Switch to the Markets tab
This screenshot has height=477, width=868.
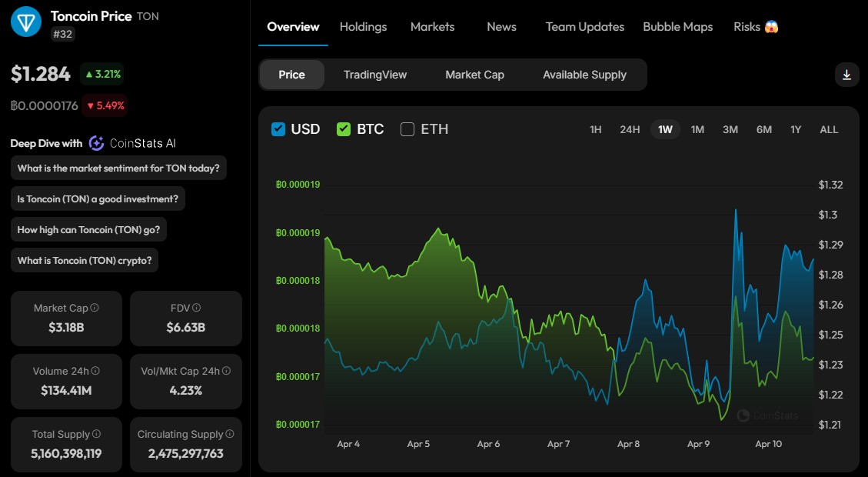tap(432, 27)
